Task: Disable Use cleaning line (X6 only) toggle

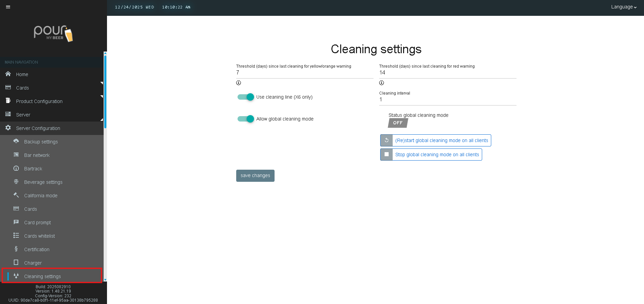Action: (246, 97)
